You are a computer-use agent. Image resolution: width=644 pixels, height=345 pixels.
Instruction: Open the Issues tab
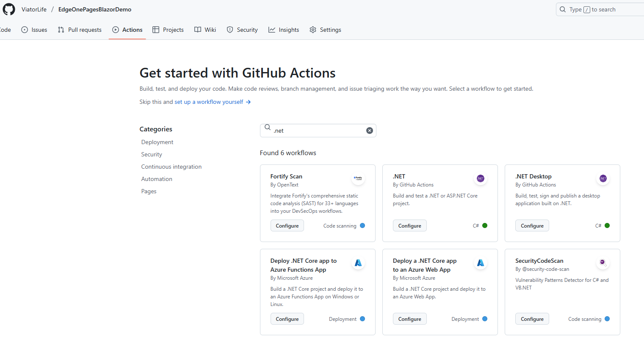coord(34,30)
